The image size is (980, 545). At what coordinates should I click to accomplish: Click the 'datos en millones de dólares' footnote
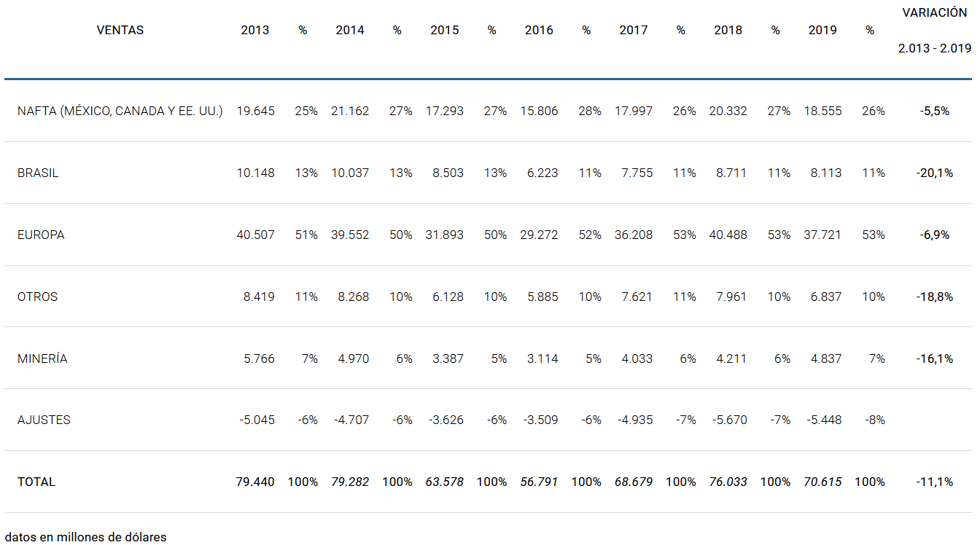(x=85, y=537)
